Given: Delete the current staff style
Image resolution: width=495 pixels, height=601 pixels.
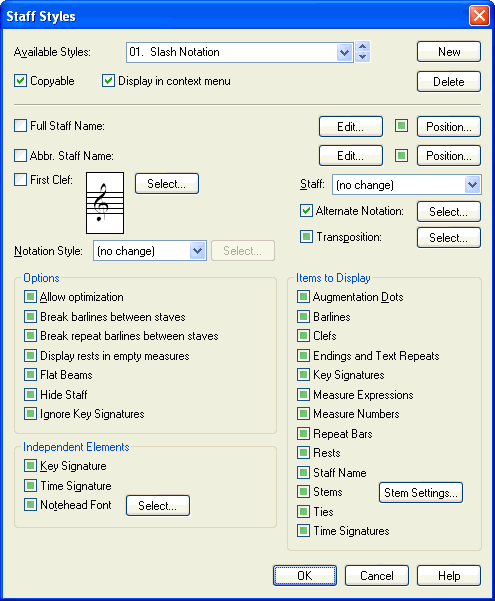Looking at the screenshot, I should tap(449, 82).
